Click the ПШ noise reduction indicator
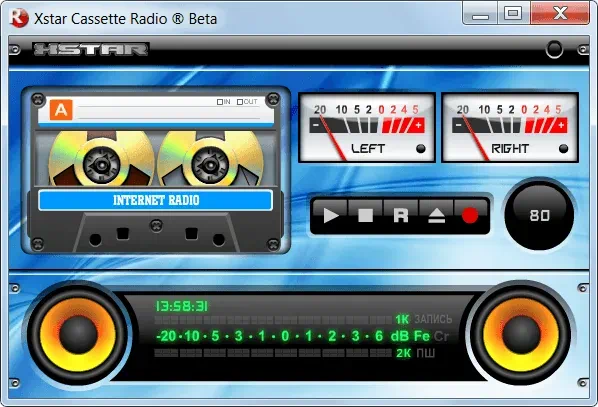The image size is (598, 407). [x=426, y=353]
